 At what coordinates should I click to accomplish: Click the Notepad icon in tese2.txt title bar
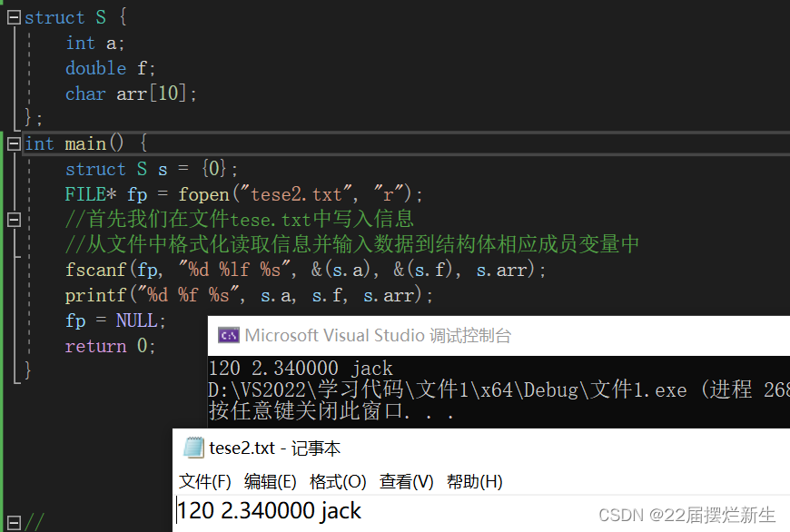[x=193, y=448]
